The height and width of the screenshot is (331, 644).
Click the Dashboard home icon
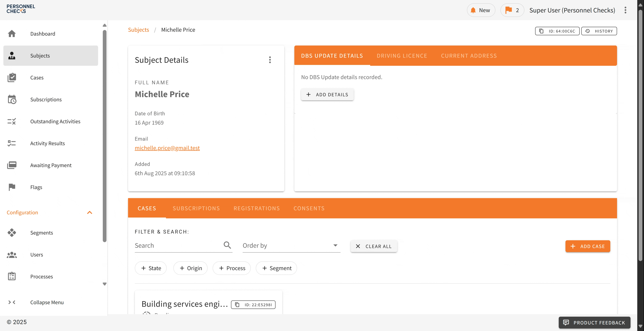click(x=12, y=34)
